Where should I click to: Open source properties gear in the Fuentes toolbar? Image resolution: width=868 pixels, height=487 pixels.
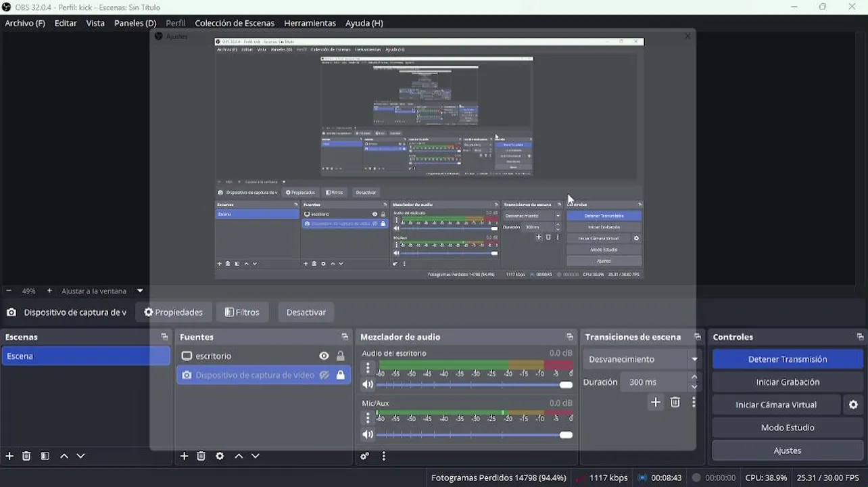click(x=220, y=456)
